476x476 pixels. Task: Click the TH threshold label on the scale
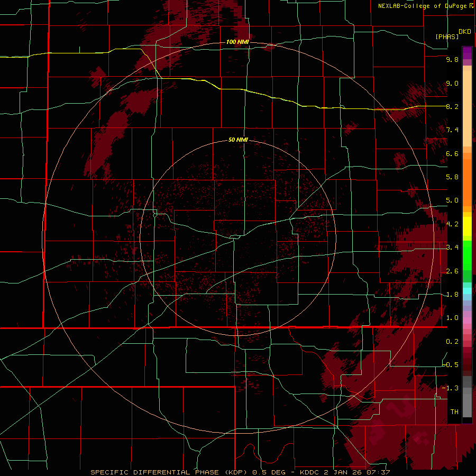(454, 411)
